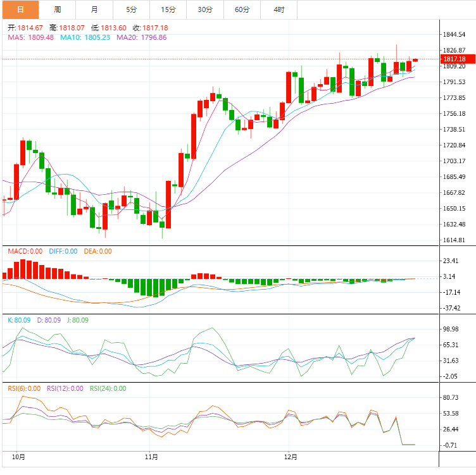Click the DIFF:0.00 indicator label

point(63,251)
